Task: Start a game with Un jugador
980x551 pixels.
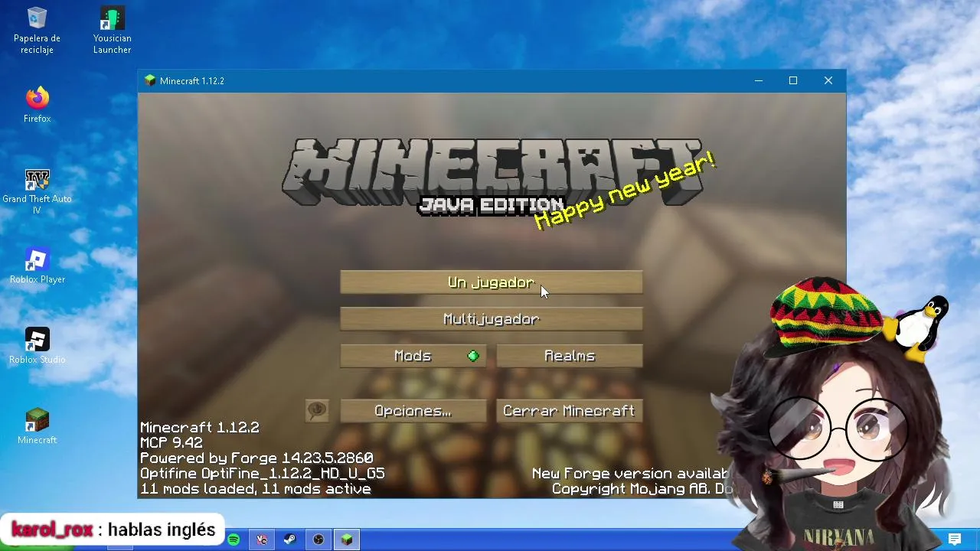Action: (x=491, y=282)
